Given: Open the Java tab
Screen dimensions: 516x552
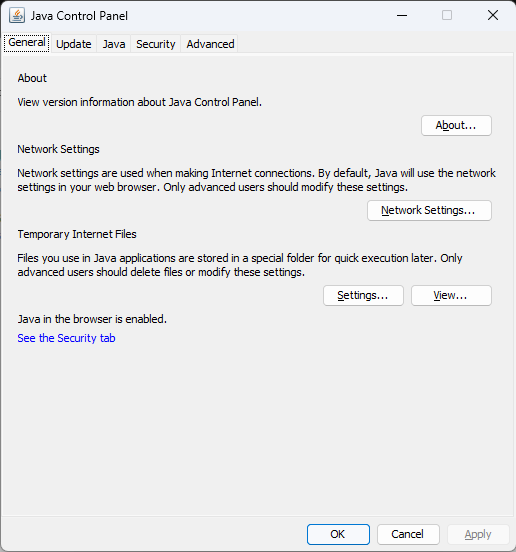Looking at the screenshot, I should click(114, 44).
